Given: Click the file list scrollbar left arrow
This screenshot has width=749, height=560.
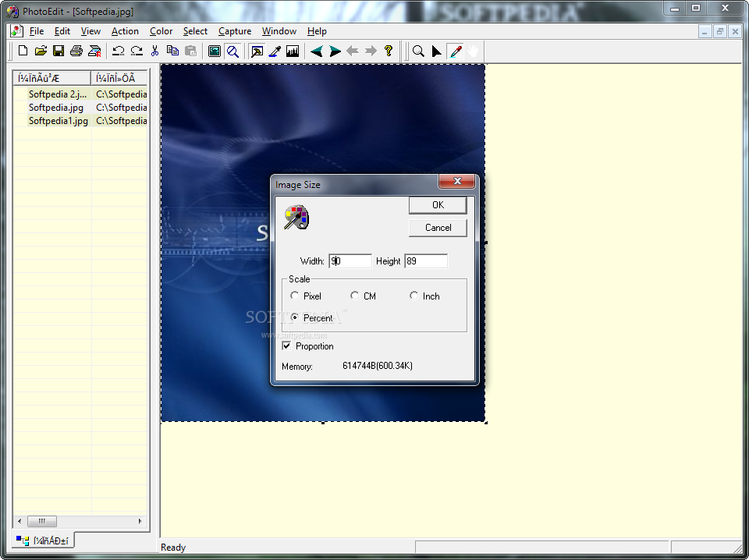Looking at the screenshot, I should 20,521.
